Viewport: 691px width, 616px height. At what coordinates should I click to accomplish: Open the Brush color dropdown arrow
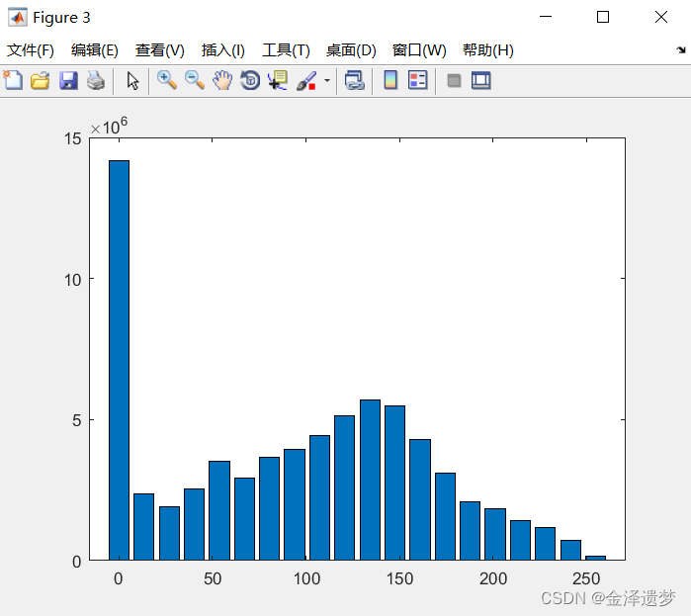(x=327, y=81)
